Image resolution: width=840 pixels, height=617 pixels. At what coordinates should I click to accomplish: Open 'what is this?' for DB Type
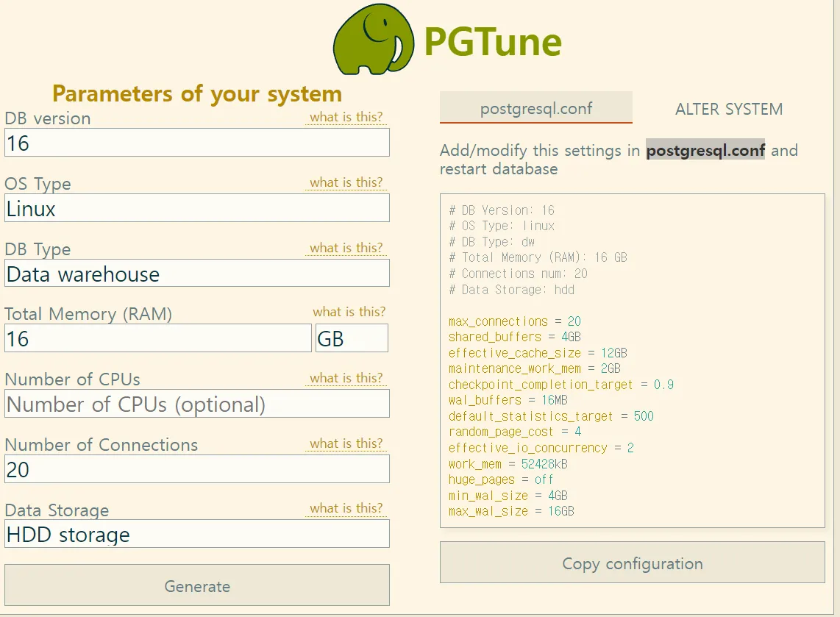[x=346, y=247]
